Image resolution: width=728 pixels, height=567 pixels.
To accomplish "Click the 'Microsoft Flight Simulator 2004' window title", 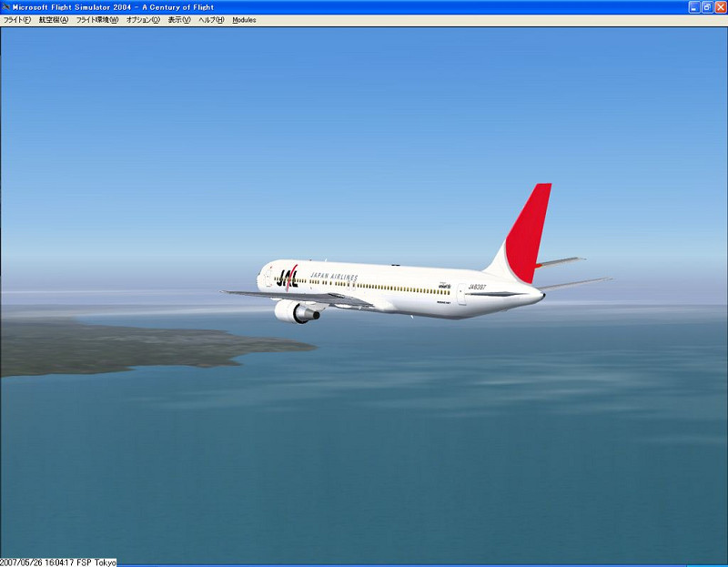I will pyautogui.click(x=113, y=7).
